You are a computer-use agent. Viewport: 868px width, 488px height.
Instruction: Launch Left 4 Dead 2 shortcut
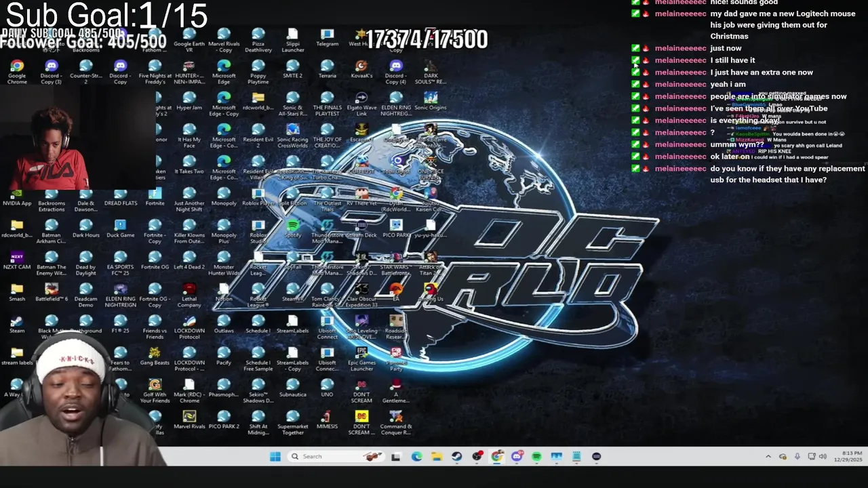click(x=189, y=260)
